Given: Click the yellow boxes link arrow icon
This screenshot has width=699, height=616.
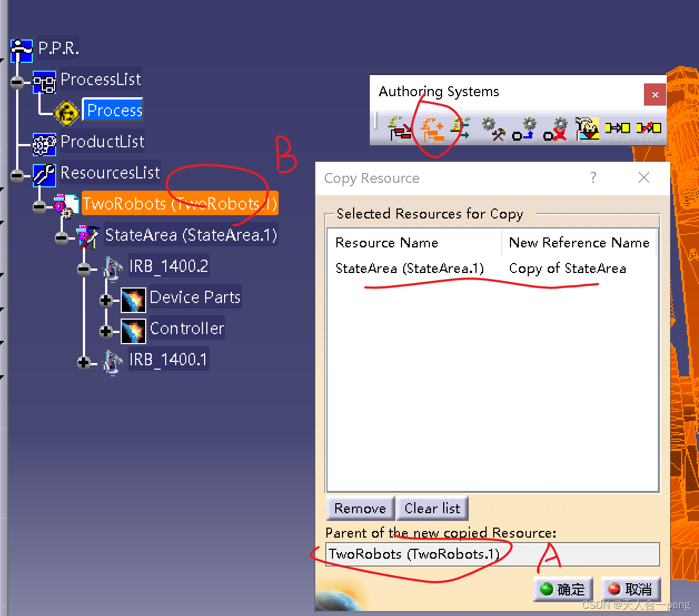Looking at the screenshot, I should 617,128.
